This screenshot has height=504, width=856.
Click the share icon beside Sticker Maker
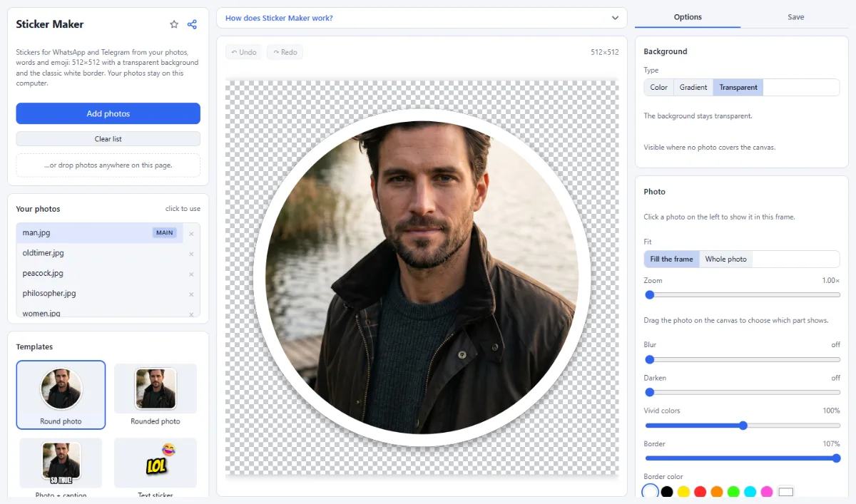tap(192, 24)
